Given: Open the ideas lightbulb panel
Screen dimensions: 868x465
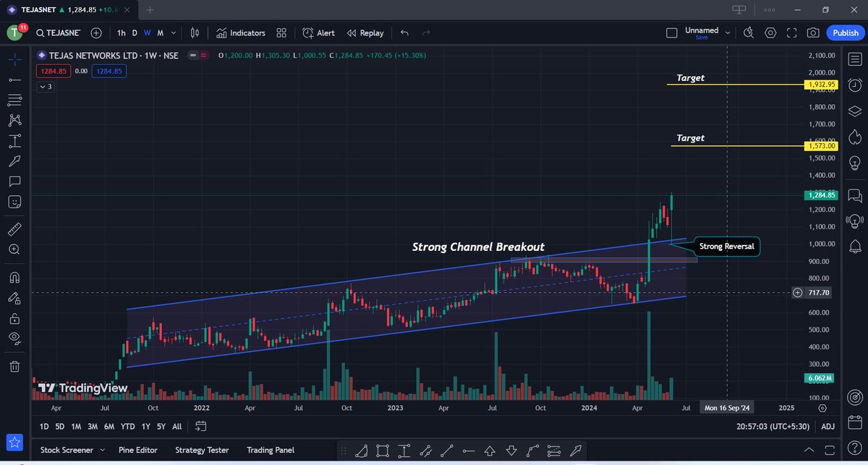Looking at the screenshot, I should (x=854, y=163).
